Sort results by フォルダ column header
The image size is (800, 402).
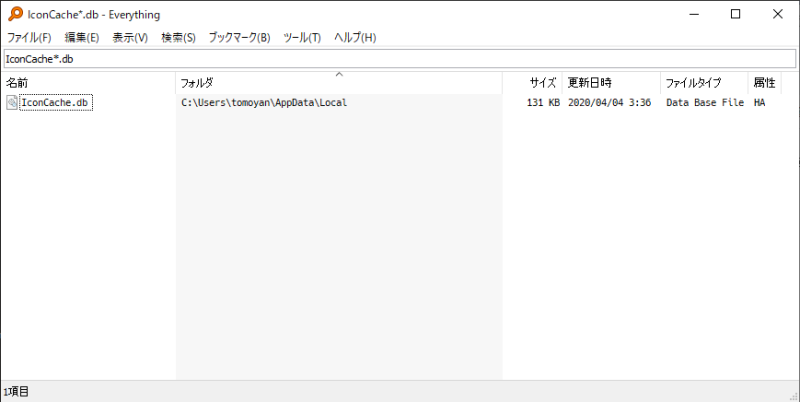(x=339, y=83)
